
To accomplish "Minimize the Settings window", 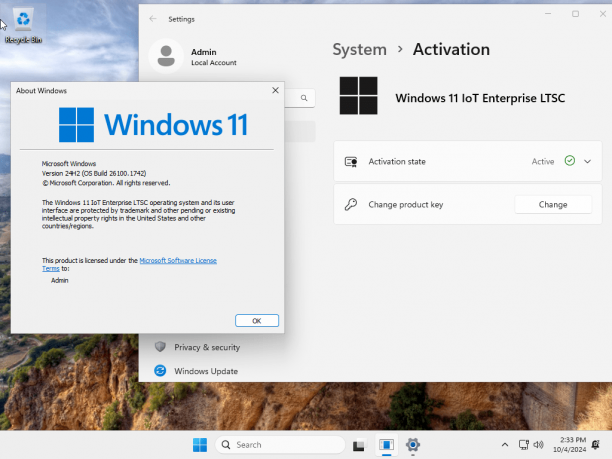I will click(548, 14).
